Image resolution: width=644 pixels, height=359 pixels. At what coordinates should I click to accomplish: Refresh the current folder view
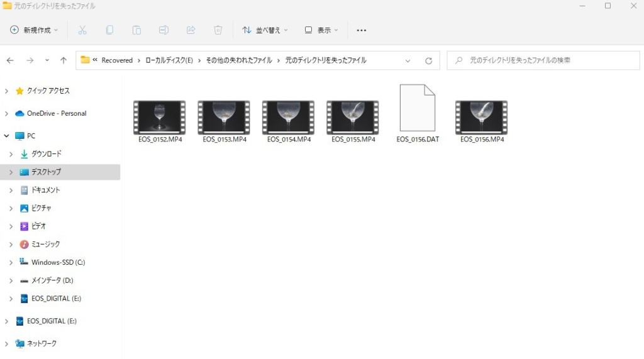428,61
